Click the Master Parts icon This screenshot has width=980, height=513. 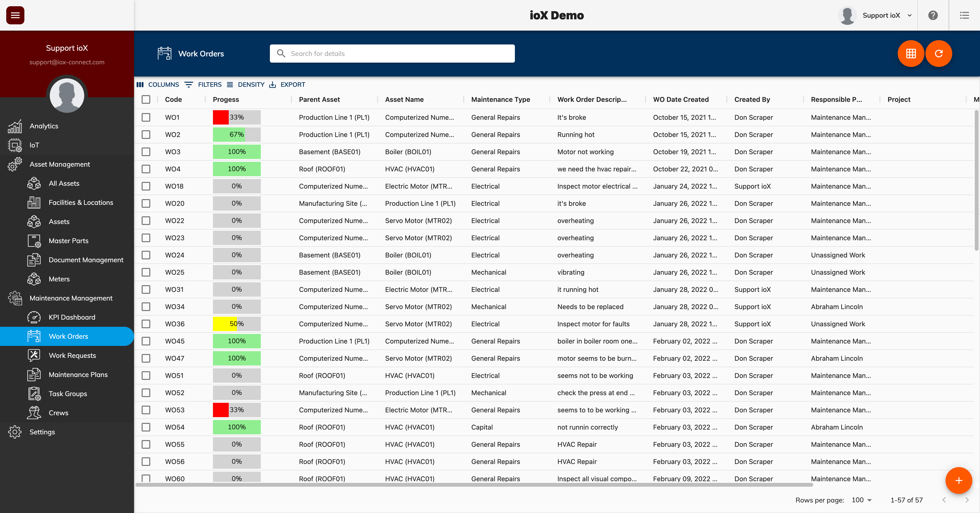tap(34, 240)
